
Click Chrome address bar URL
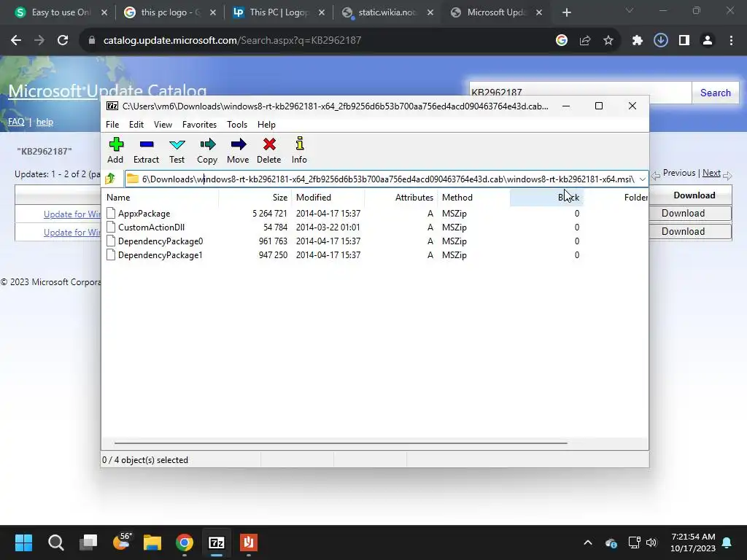coord(232,41)
